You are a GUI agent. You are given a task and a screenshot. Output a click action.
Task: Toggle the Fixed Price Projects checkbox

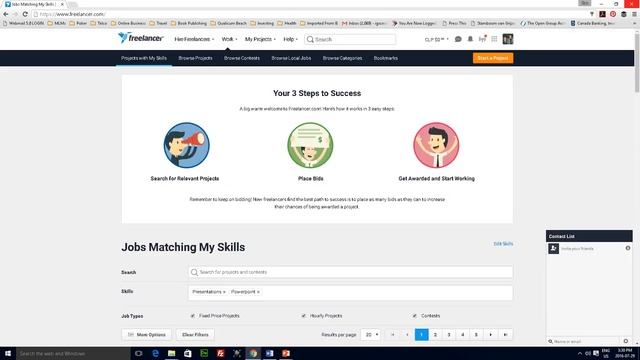(x=193, y=316)
